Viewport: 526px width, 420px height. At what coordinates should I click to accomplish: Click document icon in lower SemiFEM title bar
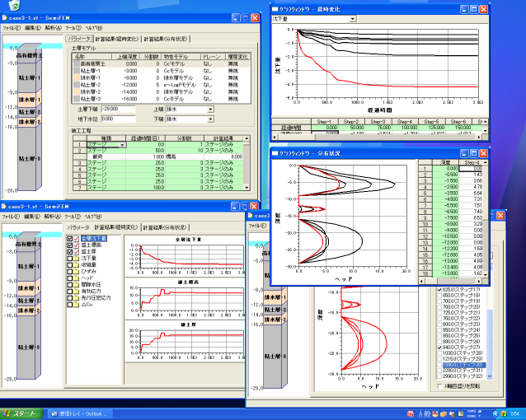pos(5,206)
